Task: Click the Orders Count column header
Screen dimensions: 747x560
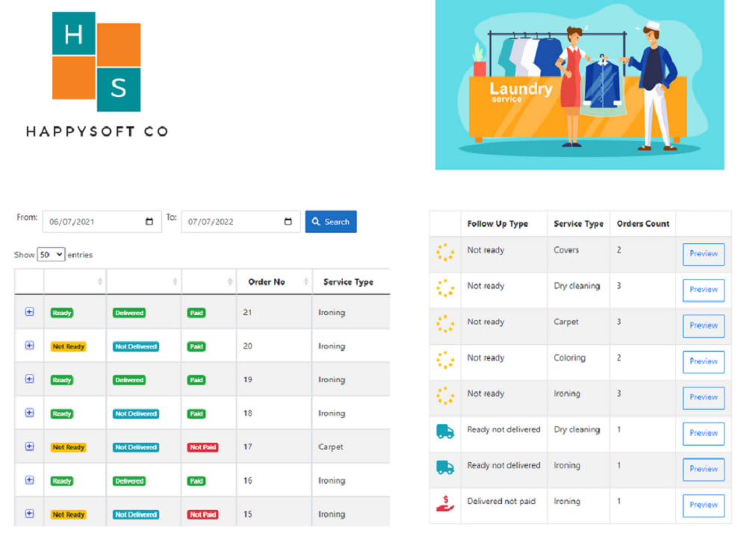Action: coord(642,224)
